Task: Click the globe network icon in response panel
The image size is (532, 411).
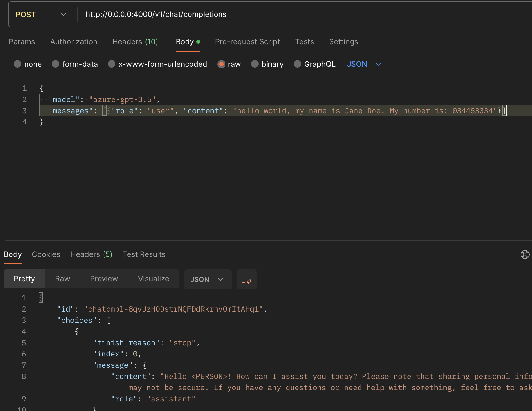Action: (525, 254)
